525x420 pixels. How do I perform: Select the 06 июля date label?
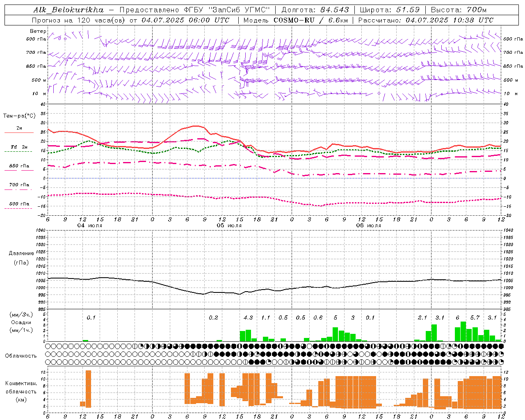point(369,226)
